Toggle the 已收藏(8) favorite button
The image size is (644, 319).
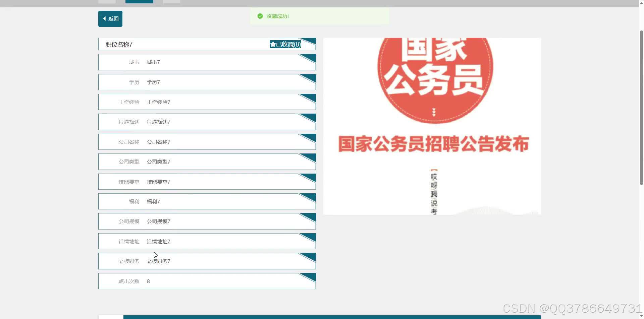point(285,44)
